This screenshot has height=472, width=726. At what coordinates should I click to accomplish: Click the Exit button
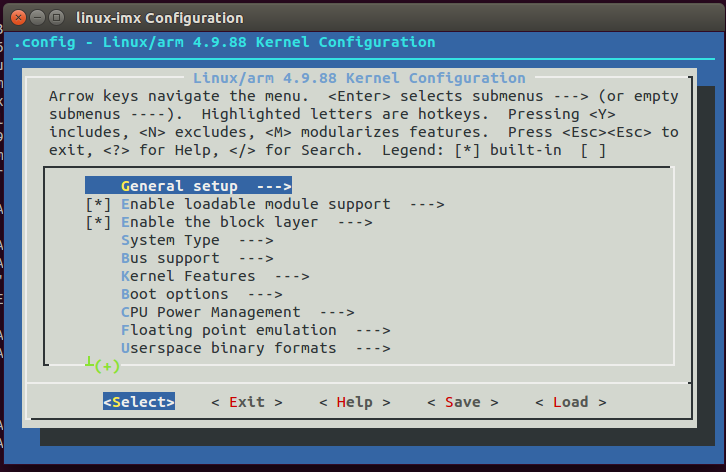click(x=247, y=402)
